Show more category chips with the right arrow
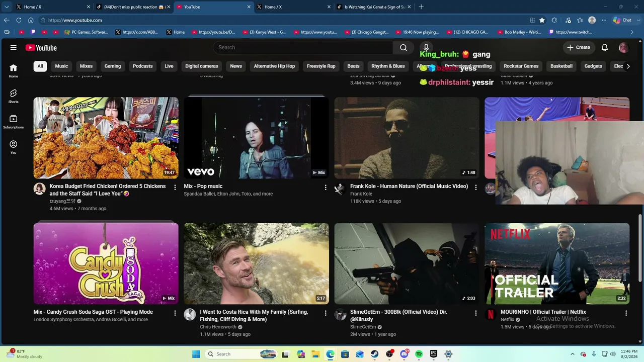Screen dimensions: 644x362 tap(628, 66)
